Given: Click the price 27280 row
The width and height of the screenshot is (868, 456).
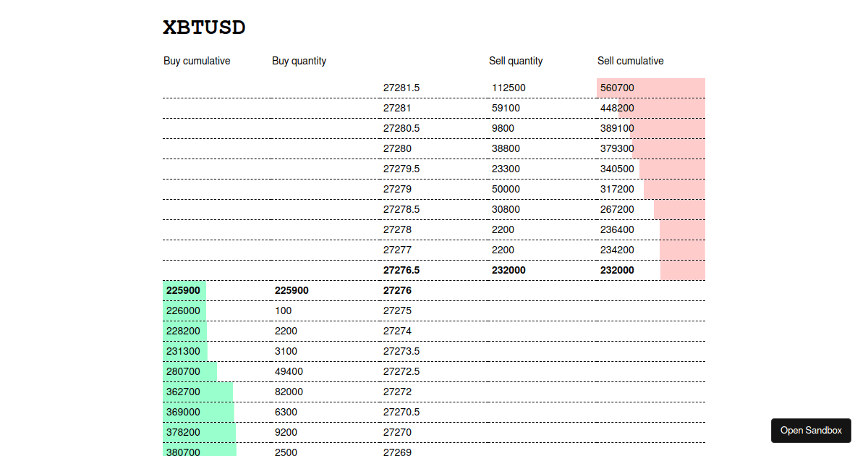Looking at the screenshot, I should [x=397, y=148].
